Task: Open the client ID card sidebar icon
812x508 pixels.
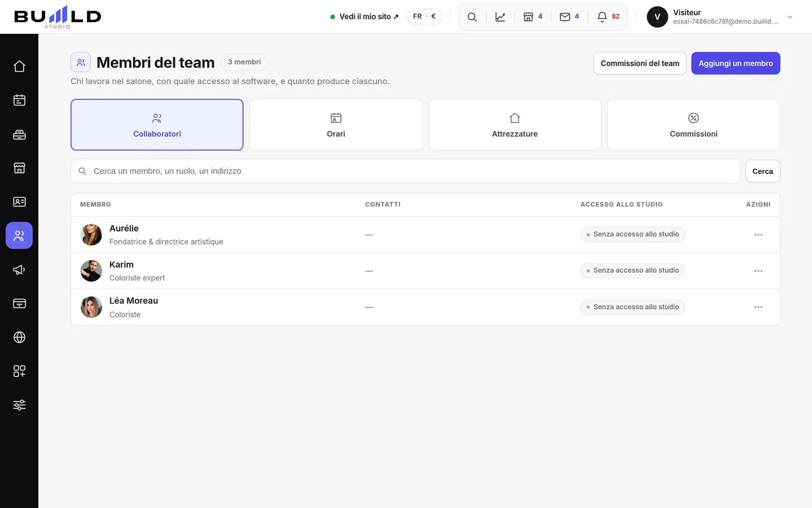Action: click(19, 202)
